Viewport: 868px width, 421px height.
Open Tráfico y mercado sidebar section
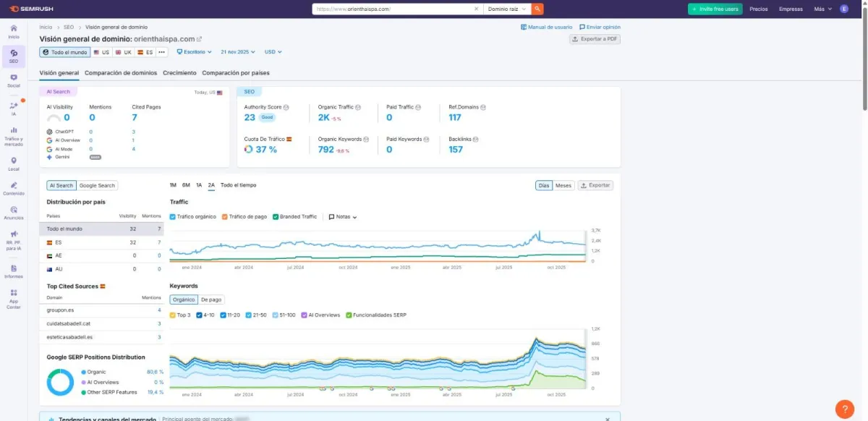pyautogui.click(x=14, y=137)
